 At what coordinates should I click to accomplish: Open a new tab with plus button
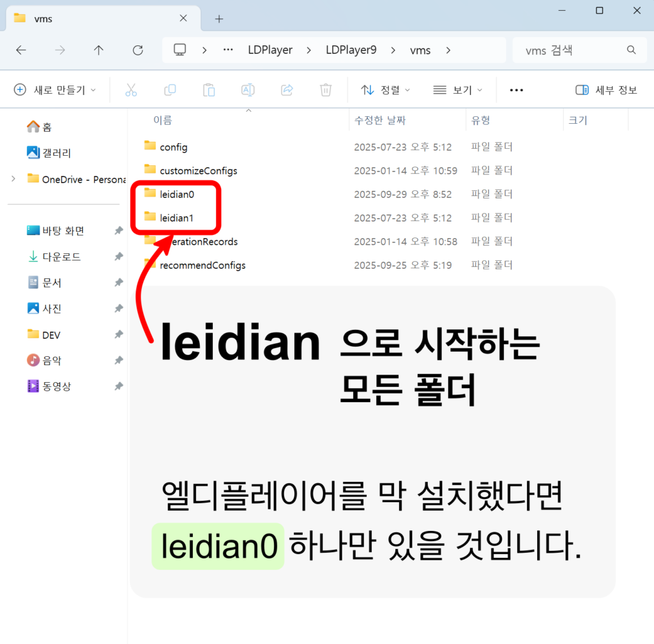[x=219, y=19]
